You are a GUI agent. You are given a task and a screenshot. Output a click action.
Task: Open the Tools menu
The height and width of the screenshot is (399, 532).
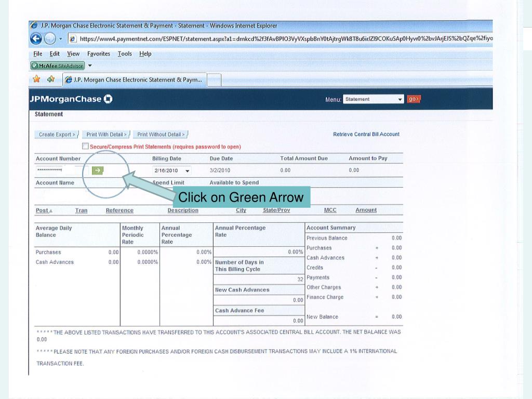[x=125, y=54]
